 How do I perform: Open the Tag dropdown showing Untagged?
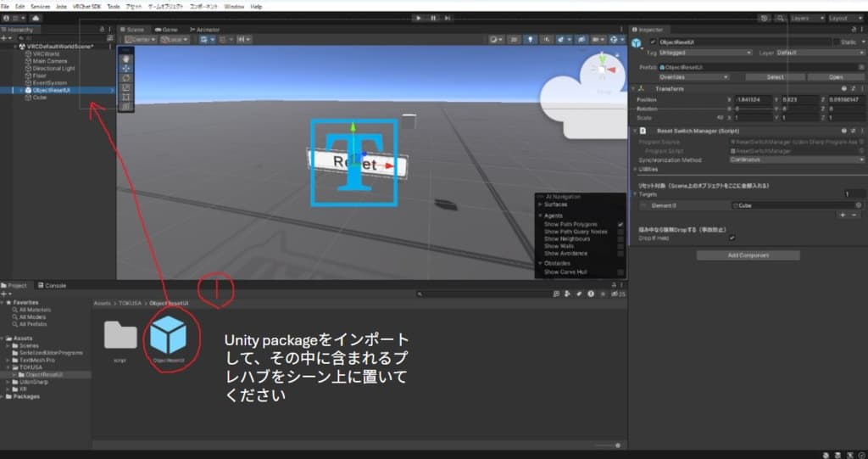coord(705,53)
